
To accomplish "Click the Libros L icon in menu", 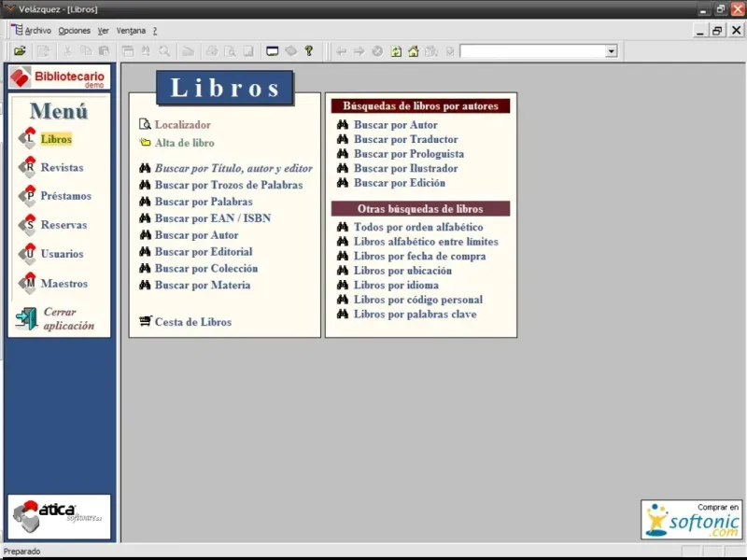I will pyautogui.click(x=28, y=137).
